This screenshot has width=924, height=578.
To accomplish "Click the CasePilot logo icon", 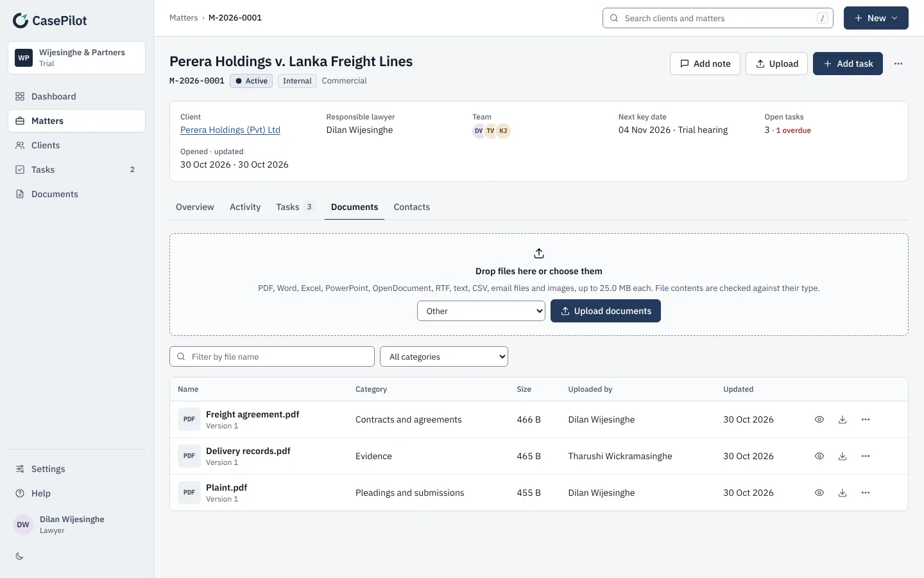I will (21, 21).
